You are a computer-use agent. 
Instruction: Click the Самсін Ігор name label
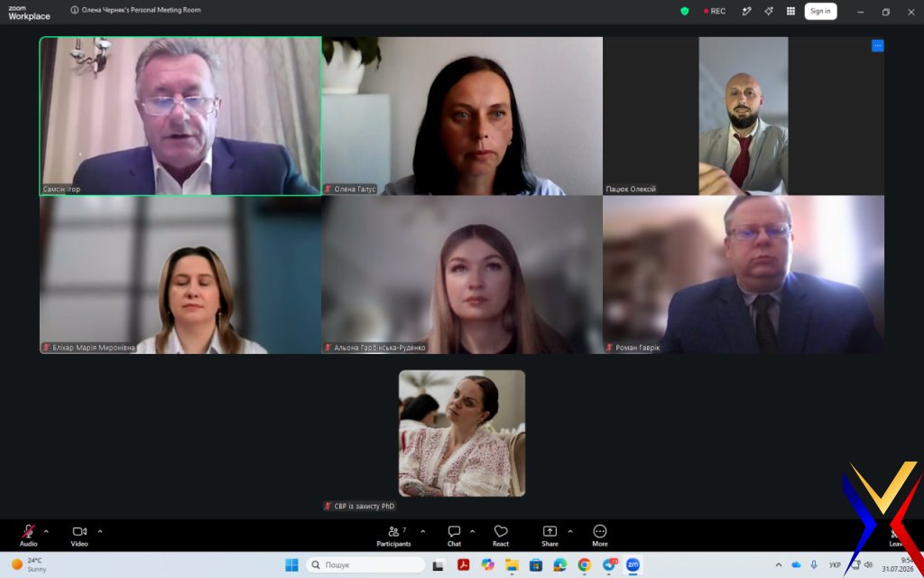pyautogui.click(x=61, y=190)
